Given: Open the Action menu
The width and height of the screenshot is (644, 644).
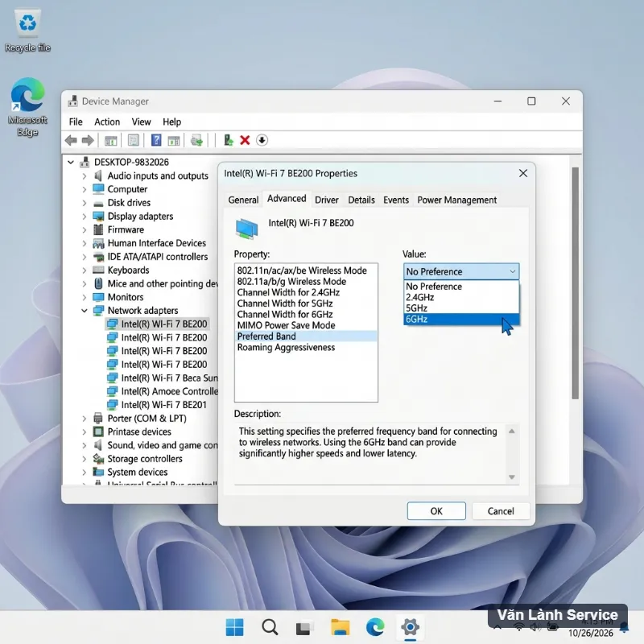Looking at the screenshot, I should coord(107,122).
